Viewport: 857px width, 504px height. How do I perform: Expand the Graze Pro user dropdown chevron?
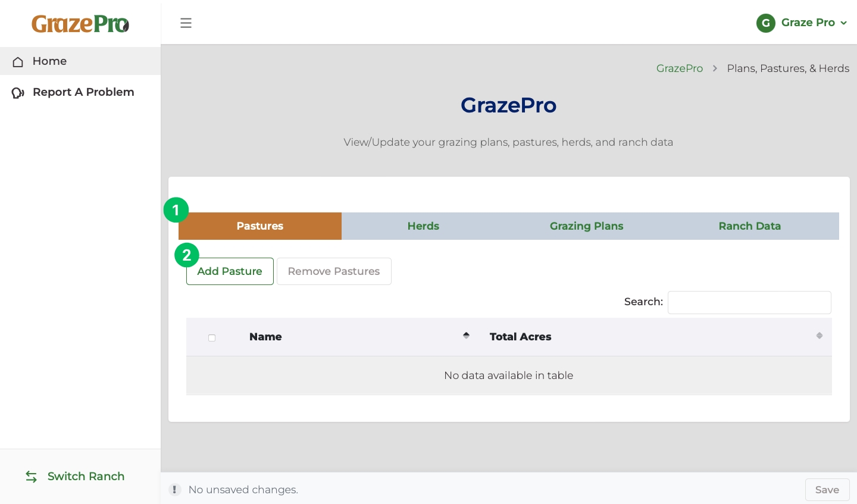(843, 23)
